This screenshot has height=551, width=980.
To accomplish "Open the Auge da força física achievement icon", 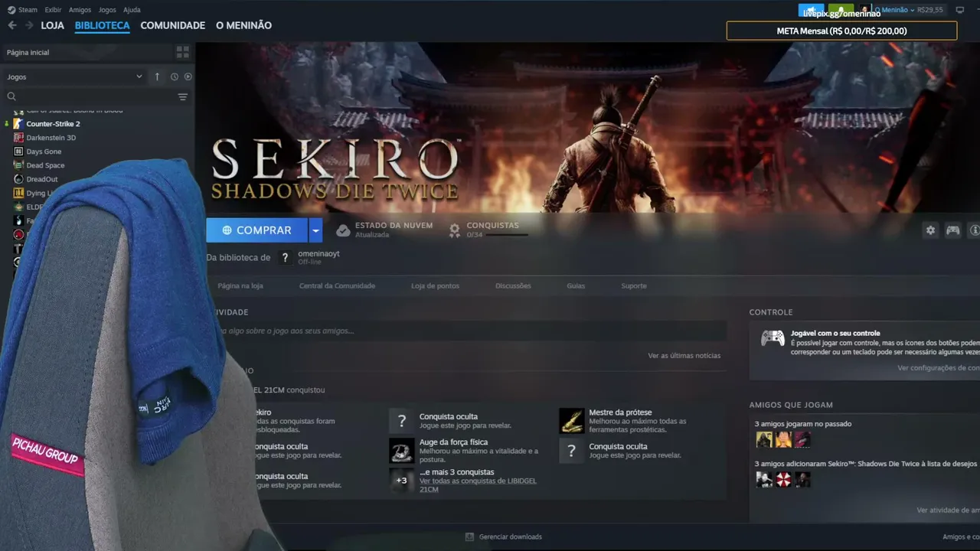I will click(x=401, y=451).
